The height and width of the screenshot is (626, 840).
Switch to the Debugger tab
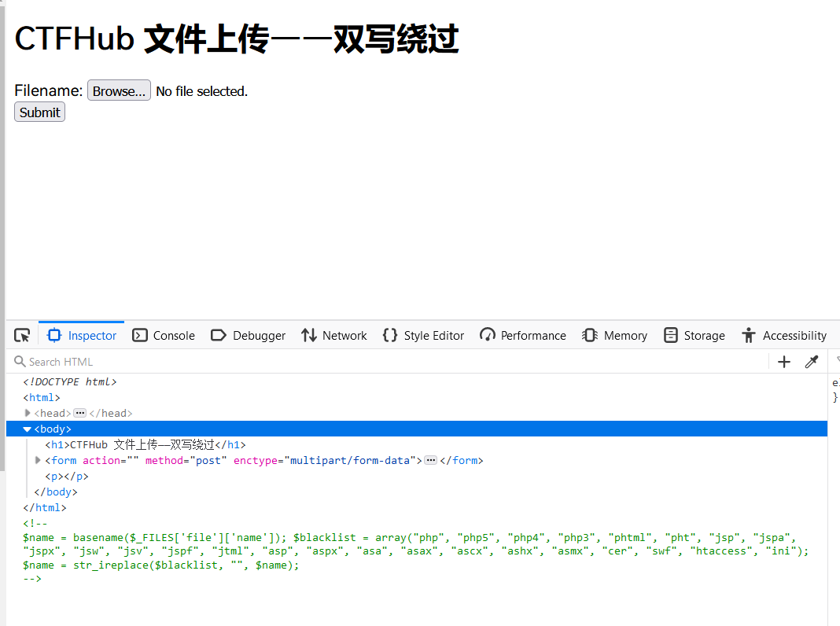248,336
